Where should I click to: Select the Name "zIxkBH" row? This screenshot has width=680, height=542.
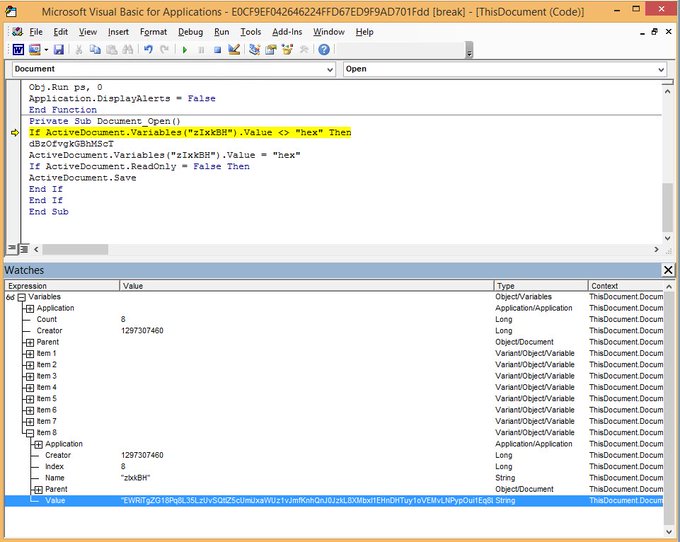tap(333, 478)
